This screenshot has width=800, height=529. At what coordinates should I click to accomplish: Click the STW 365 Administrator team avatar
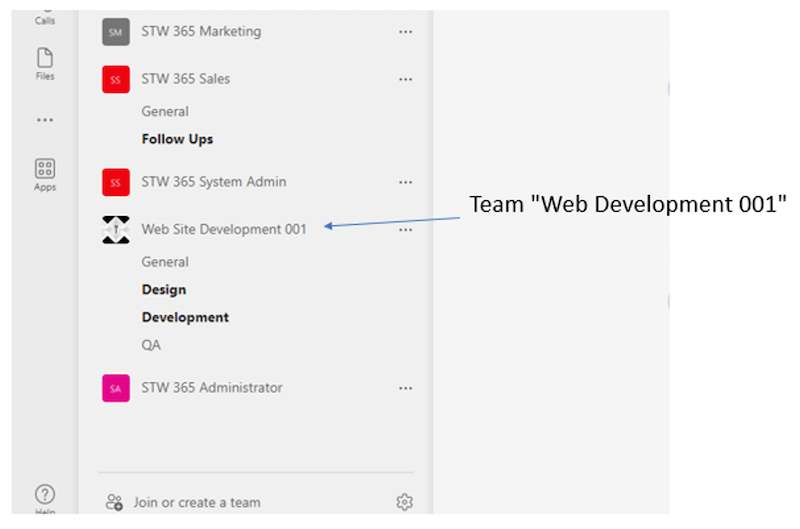[116, 388]
